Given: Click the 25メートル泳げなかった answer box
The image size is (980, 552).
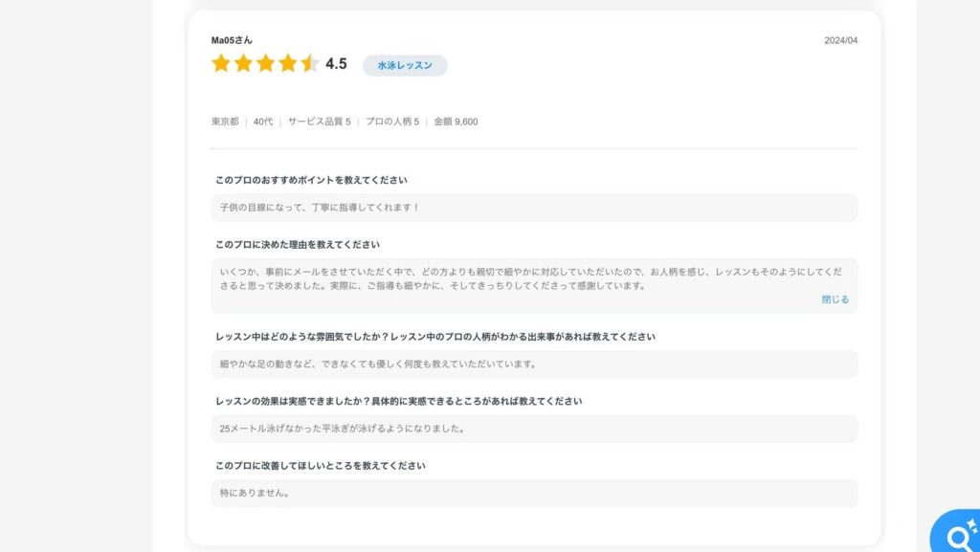Looking at the screenshot, I should point(534,429).
